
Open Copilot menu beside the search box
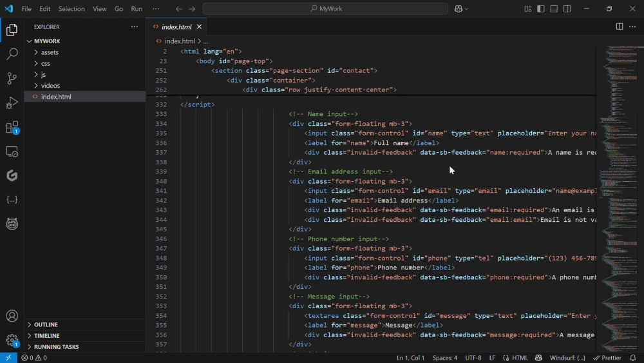click(x=461, y=8)
